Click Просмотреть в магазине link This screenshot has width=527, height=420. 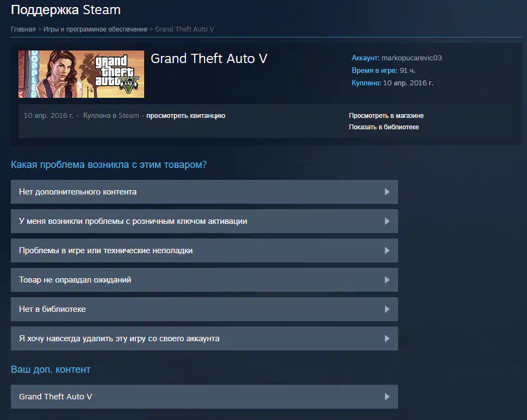[x=386, y=116]
